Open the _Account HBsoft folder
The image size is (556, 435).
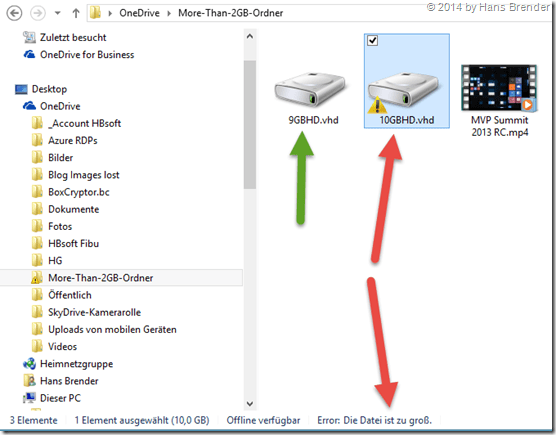coord(84,123)
